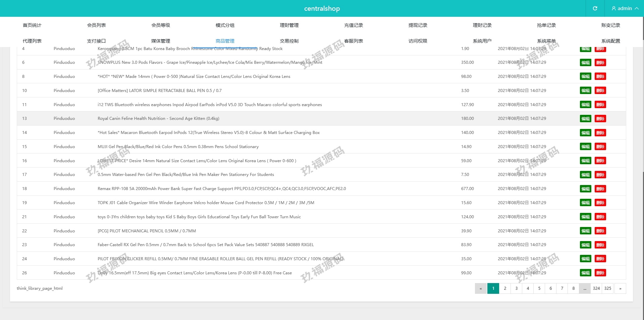Delete the Royal Canin Feline product
The height and width of the screenshot is (320, 644).
600,119
